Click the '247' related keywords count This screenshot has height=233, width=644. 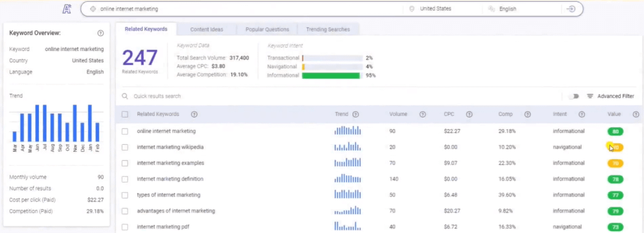click(x=140, y=58)
